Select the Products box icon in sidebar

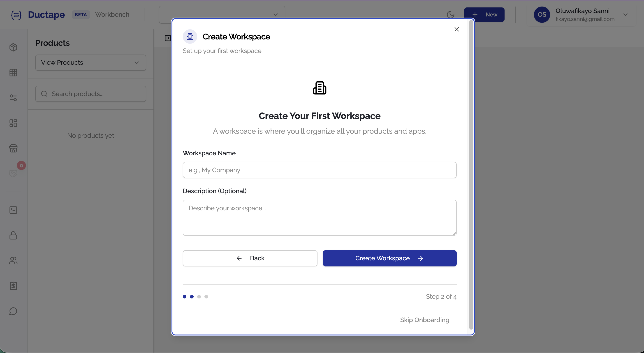point(14,47)
